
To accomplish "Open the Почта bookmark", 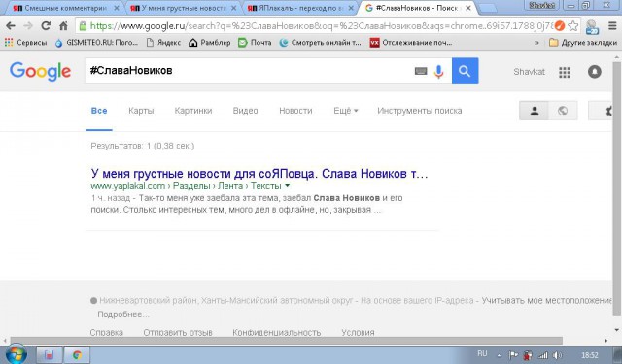I will (255, 43).
